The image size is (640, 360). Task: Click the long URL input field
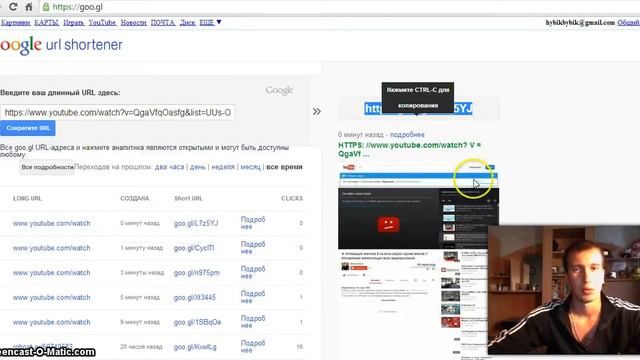point(118,112)
